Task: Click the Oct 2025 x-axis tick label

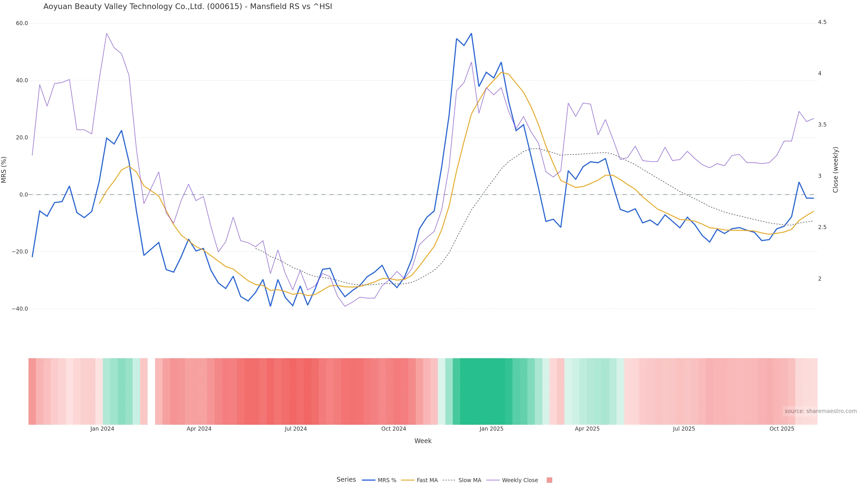Action: [782, 429]
